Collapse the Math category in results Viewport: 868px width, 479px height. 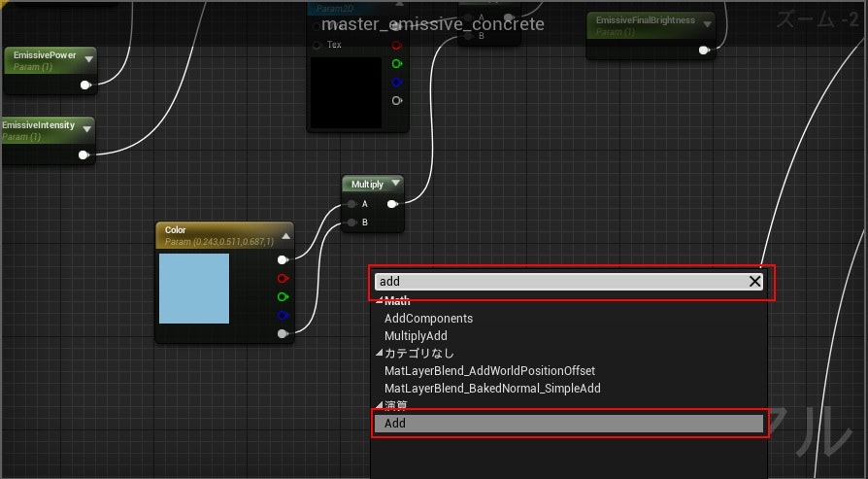tap(380, 301)
